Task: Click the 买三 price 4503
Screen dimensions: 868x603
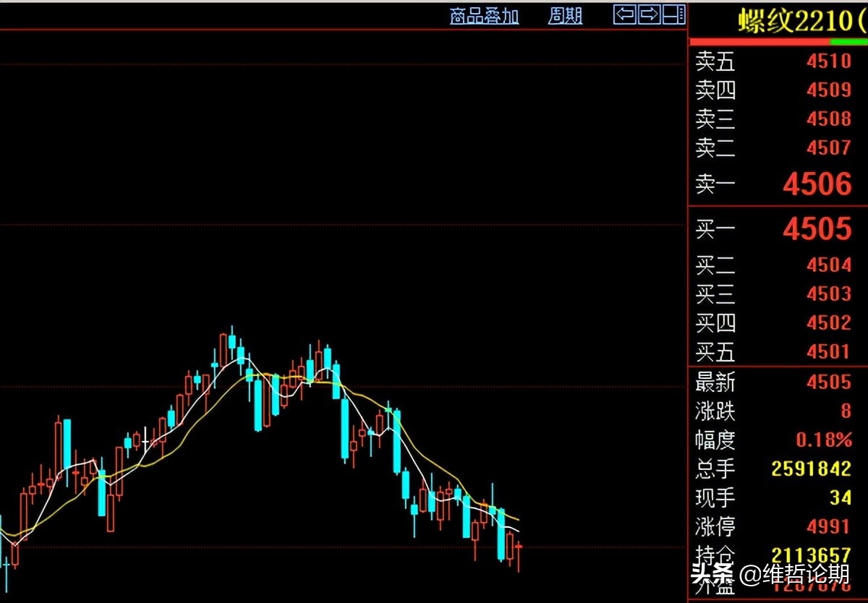Action: click(829, 294)
